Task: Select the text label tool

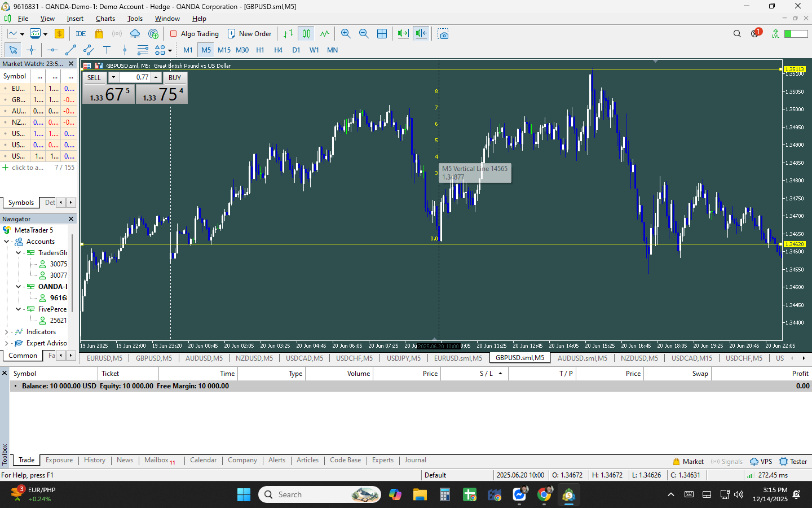Action: [107, 50]
